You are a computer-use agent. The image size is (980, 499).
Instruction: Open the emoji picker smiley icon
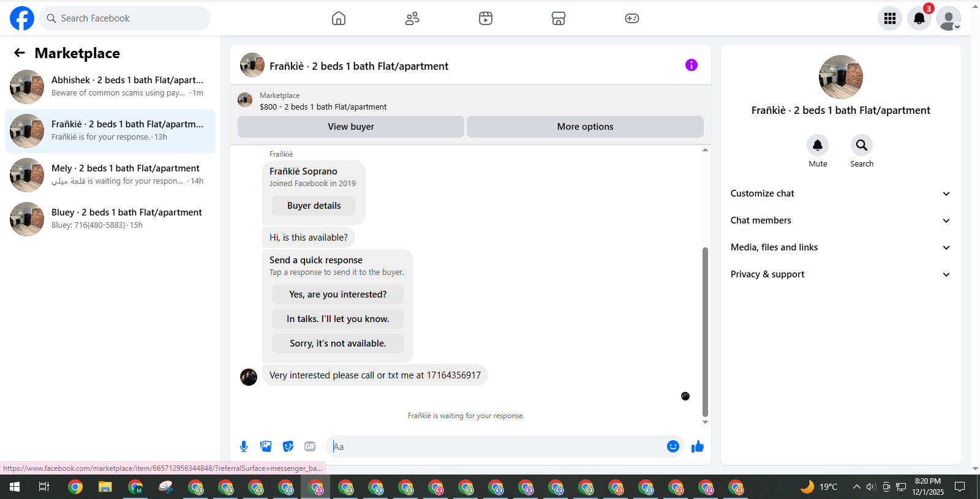click(x=673, y=446)
